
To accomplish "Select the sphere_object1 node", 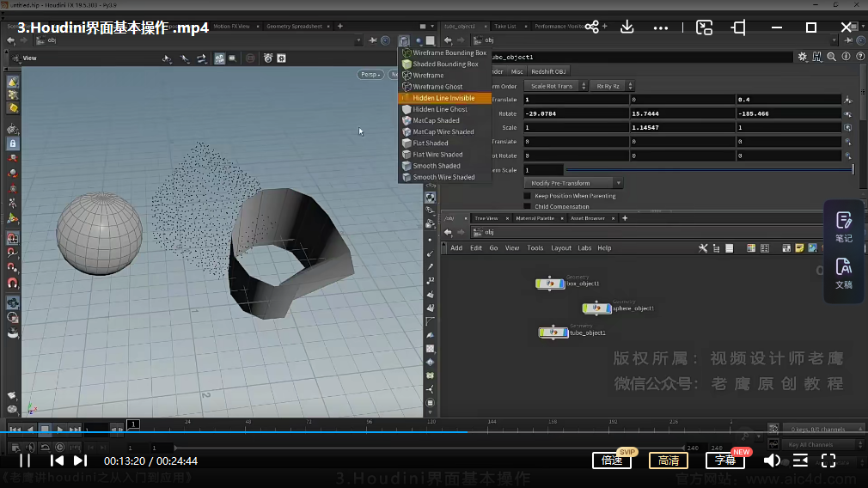I will coord(596,308).
